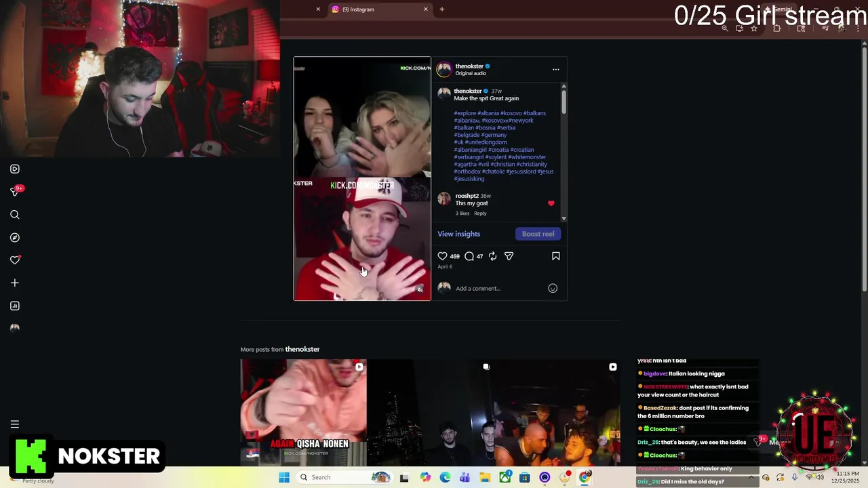This screenshot has height=488, width=868.
Task: Open Microsoft Store from the taskbar
Action: click(524, 477)
